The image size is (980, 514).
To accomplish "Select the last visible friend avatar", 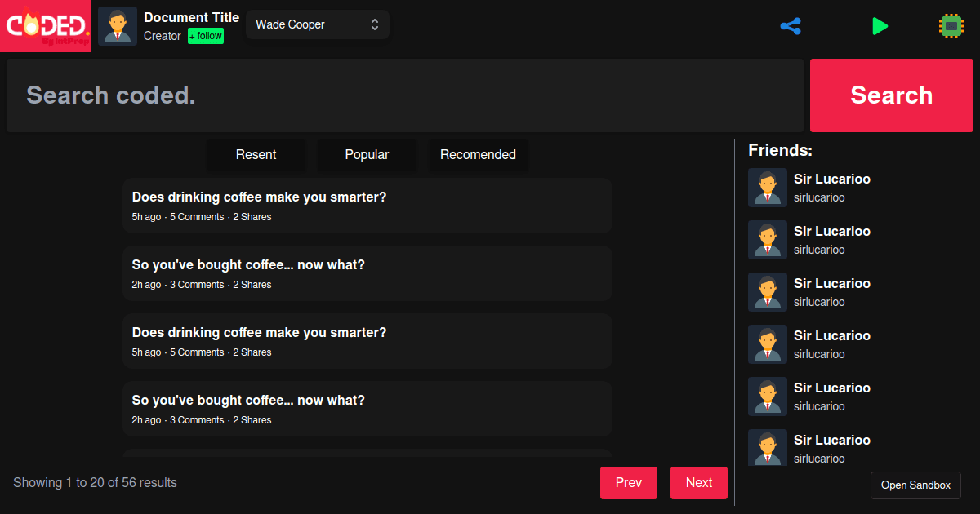I will click(768, 447).
